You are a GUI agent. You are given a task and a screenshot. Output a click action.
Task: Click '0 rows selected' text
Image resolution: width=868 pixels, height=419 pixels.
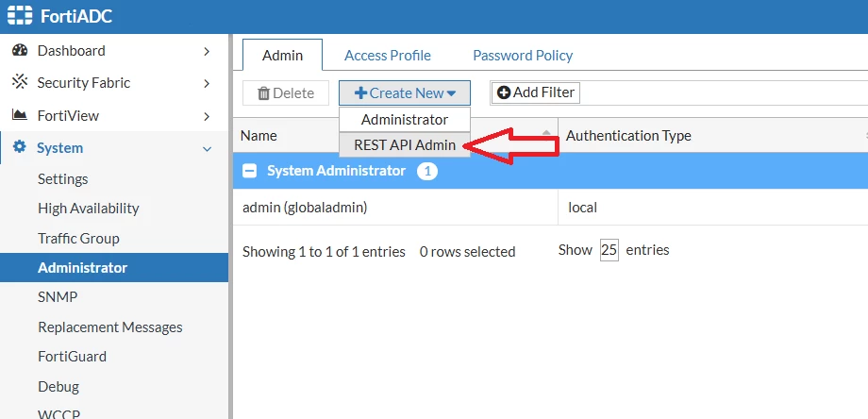click(467, 252)
